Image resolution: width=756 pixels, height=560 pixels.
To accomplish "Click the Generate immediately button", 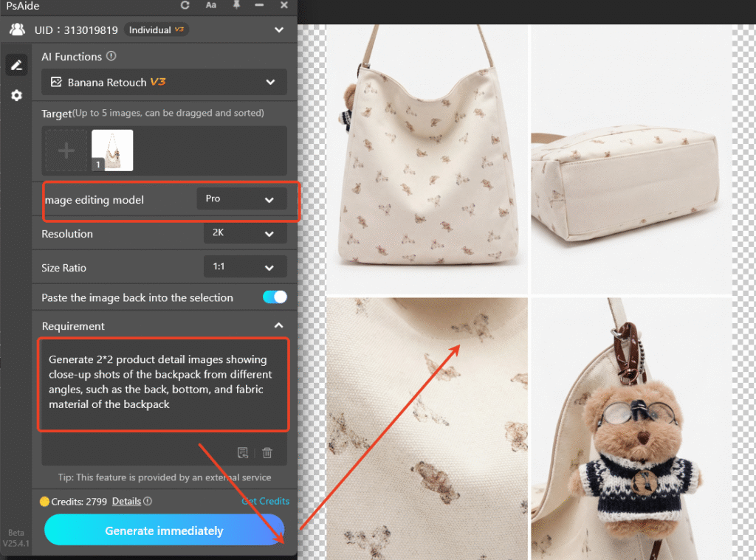I will [x=163, y=530].
